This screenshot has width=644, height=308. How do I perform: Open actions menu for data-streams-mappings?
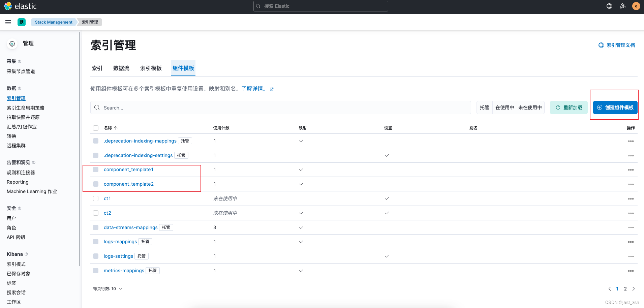tap(631, 227)
